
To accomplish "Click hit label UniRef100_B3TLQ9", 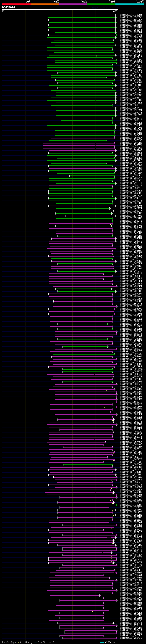I will 131,45.
